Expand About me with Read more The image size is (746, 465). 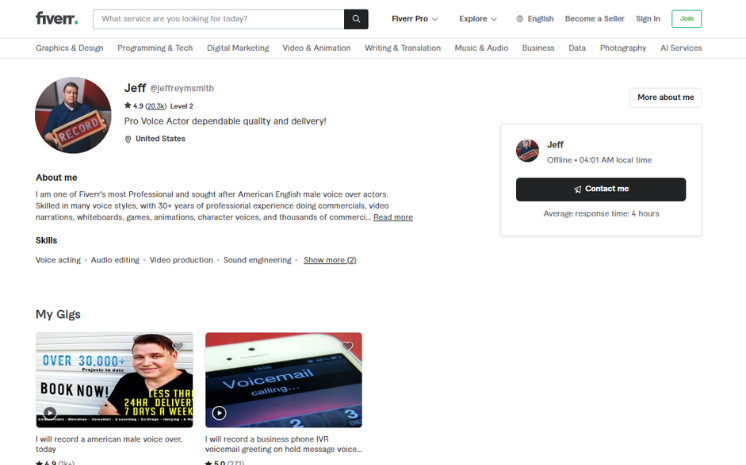[393, 217]
